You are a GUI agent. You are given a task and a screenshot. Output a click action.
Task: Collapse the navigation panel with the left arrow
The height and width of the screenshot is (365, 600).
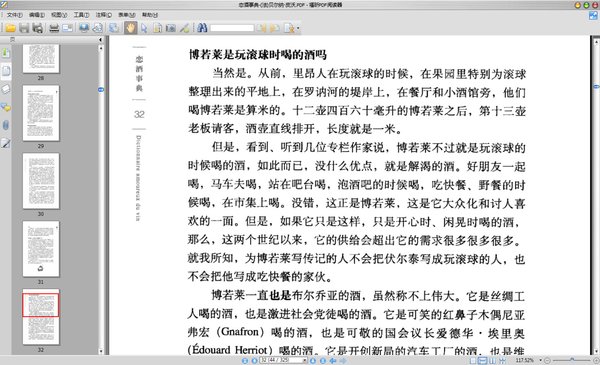coord(100,39)
